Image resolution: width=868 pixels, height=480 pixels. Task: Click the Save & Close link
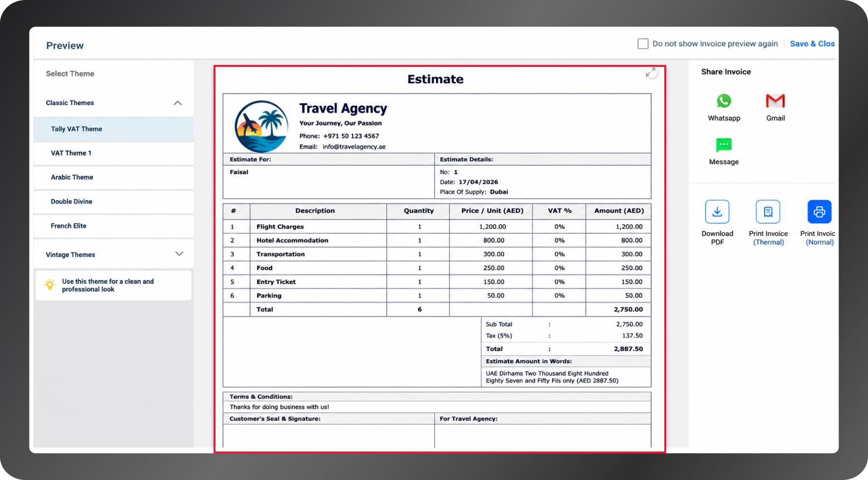point(812,44)
